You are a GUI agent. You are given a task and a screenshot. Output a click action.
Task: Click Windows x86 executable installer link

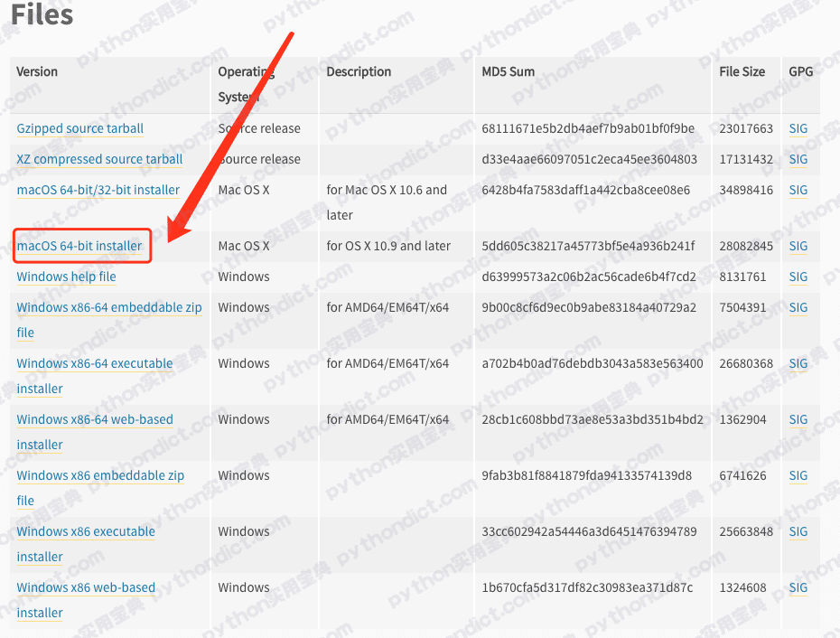pos(85,531)
